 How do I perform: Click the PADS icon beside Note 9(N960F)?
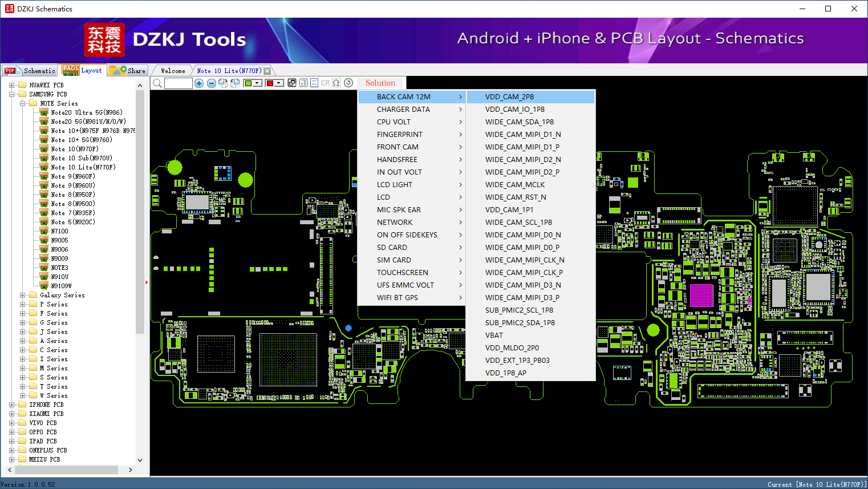pyautogui.click(x=44, y=176)
